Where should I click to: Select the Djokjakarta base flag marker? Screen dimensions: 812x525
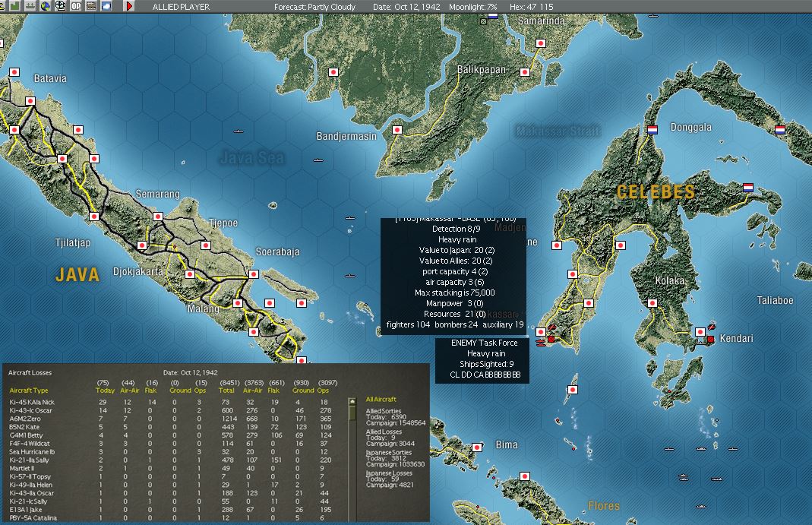coord(190,274)
